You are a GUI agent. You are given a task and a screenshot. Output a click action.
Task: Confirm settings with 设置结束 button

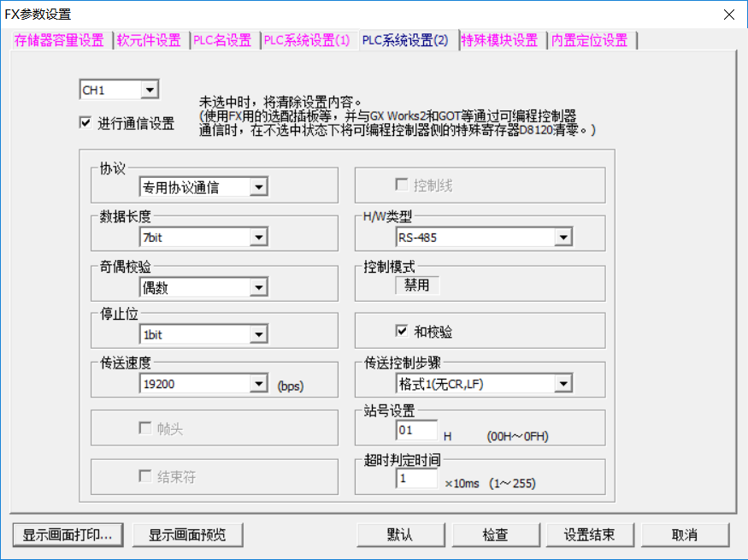pos(589,535)
